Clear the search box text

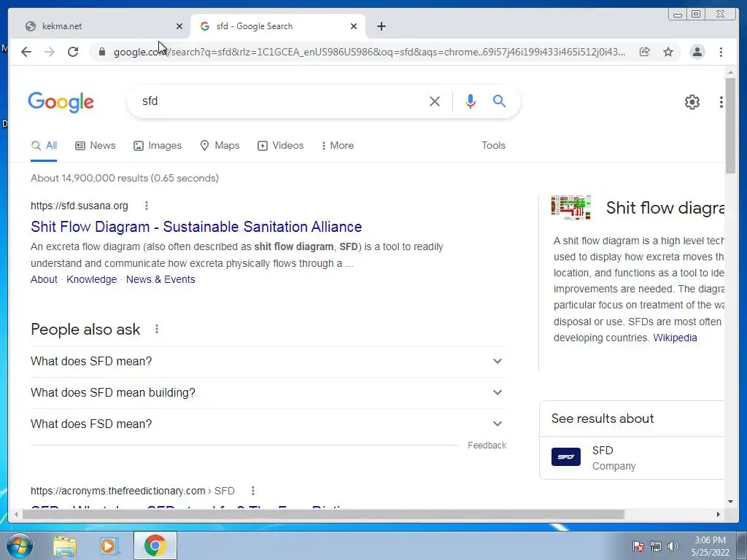pyautogui.click(x=435, y=101)
